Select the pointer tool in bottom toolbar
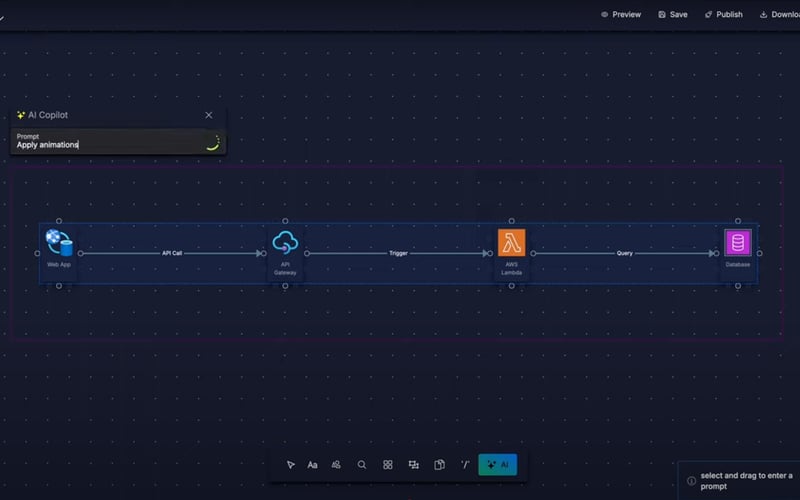 pos(290,465)
